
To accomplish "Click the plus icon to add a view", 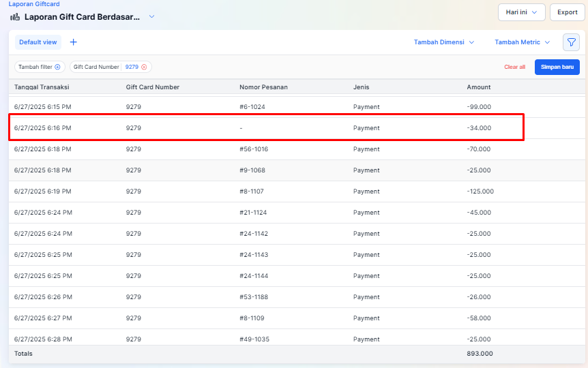I will pos(74,42).
